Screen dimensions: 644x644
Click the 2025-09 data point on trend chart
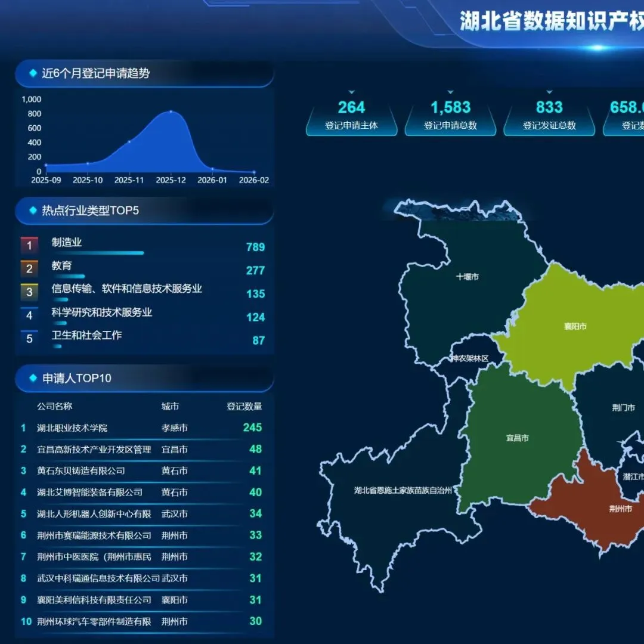click(x=46, y=165)
